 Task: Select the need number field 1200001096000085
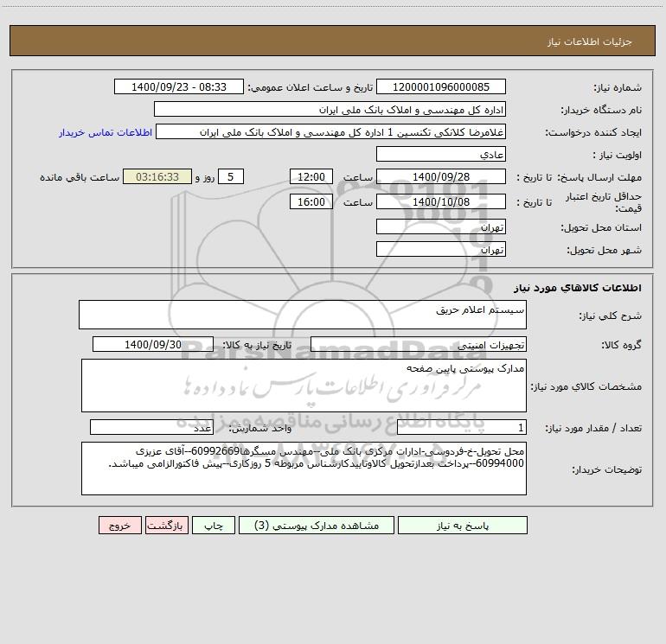click(441, 86)
